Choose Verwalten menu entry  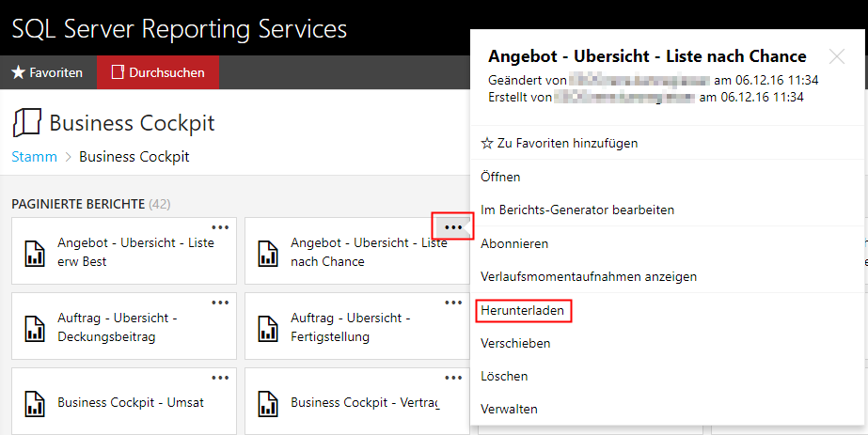[x=509, y=409]
